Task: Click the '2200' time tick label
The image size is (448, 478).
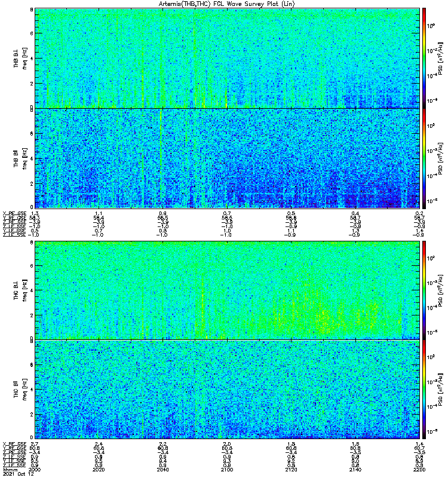Action: 419,470
